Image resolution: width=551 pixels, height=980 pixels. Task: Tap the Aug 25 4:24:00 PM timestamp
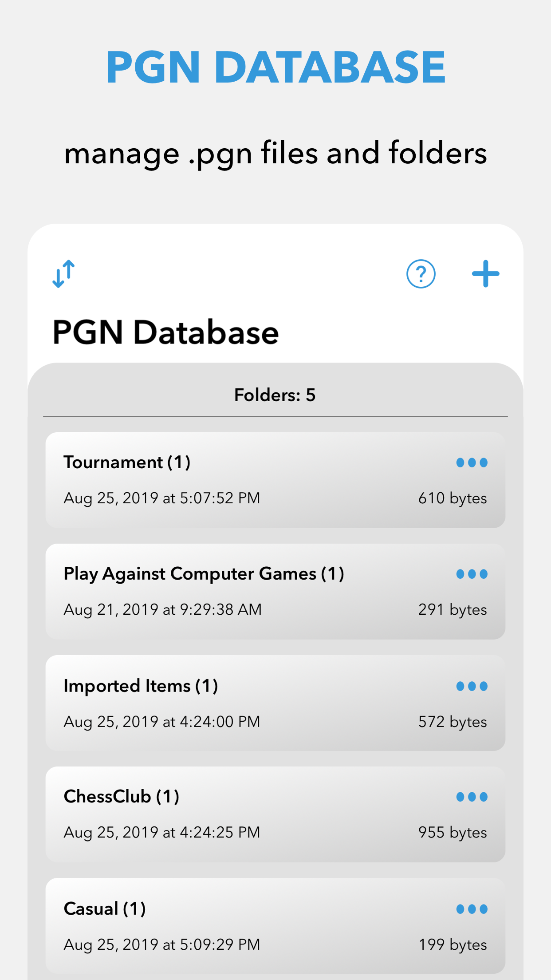pyautogui.click(x=162, y=722)
